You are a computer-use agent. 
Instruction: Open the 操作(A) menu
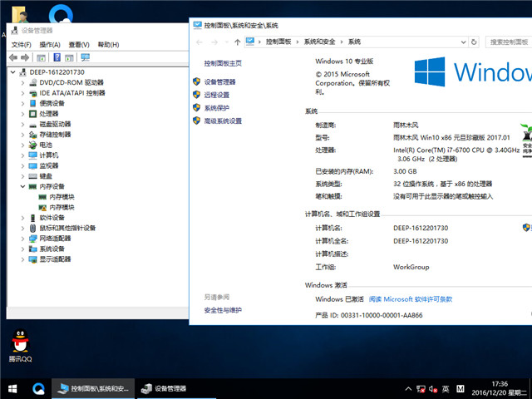tap(50, 44)
